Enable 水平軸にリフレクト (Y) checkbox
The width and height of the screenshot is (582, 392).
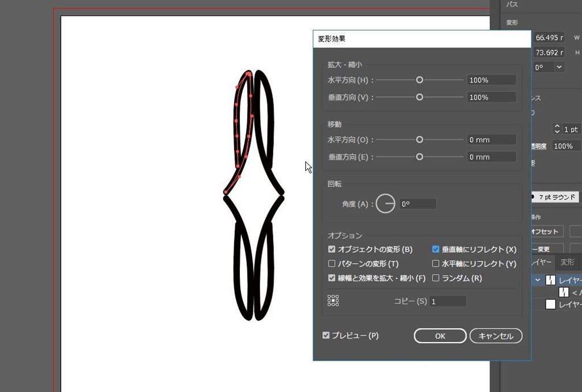pos(436,264)
